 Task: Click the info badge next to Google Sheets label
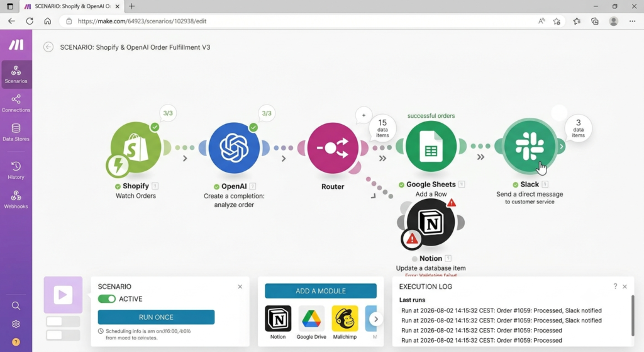coord(462,185)
